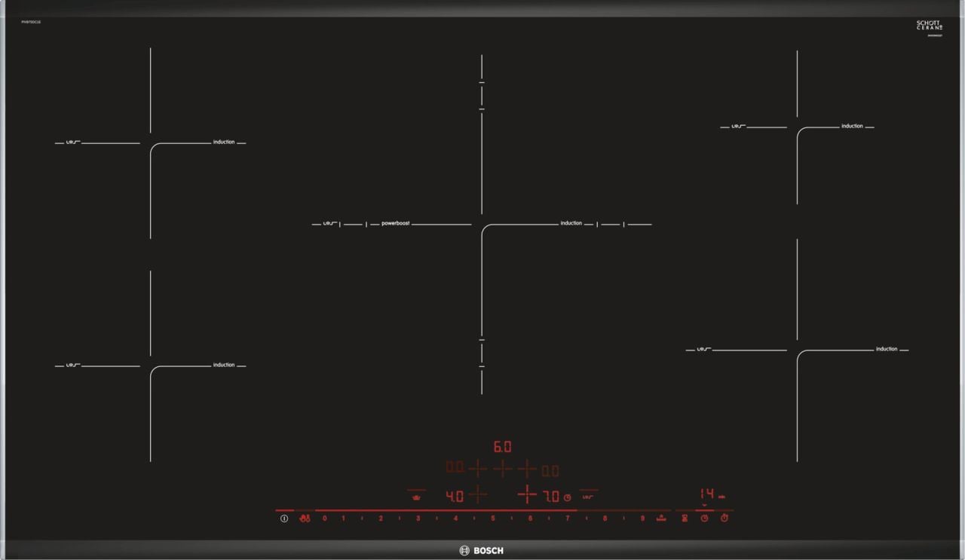
Task: Tap the small clock beside 7.0
Action: click(567, 497)
